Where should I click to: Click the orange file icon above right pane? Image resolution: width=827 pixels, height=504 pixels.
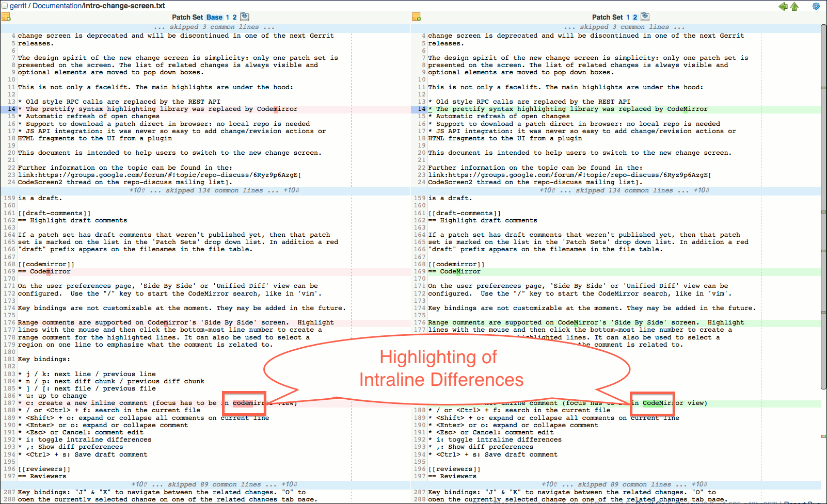click(416, 17)
